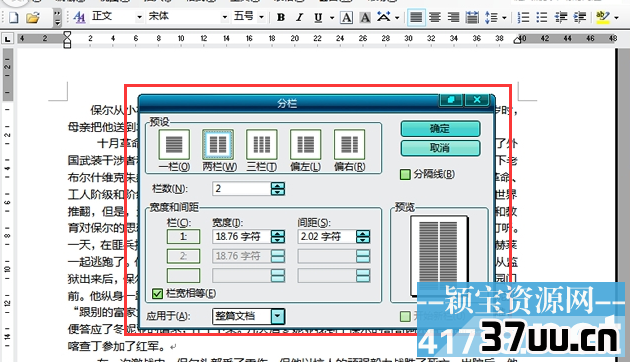Screen dimensions: 630x362
Task: Click the new blank document icon
Action: [14, 17]
